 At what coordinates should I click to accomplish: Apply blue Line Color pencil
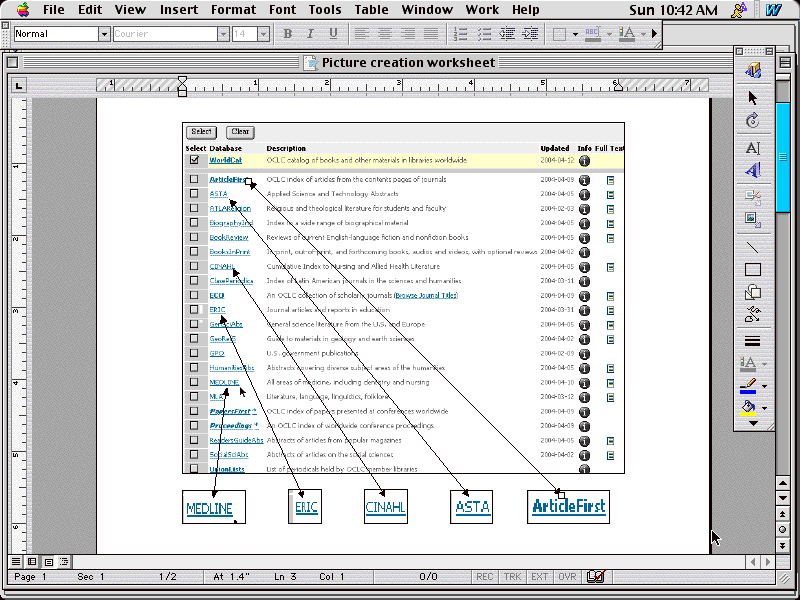pos(748,386)
